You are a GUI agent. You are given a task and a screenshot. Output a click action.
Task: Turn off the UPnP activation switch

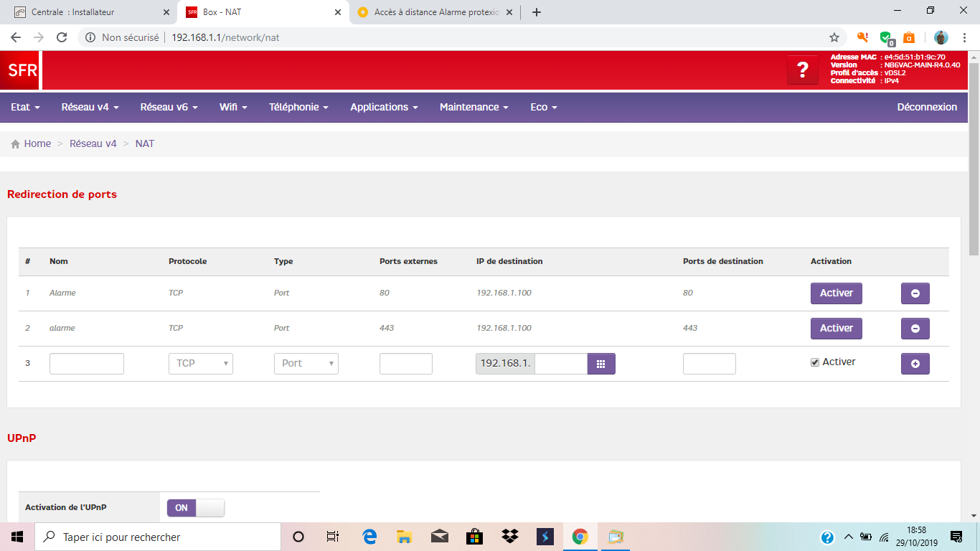pyautogui.click(x=195, y=508)
